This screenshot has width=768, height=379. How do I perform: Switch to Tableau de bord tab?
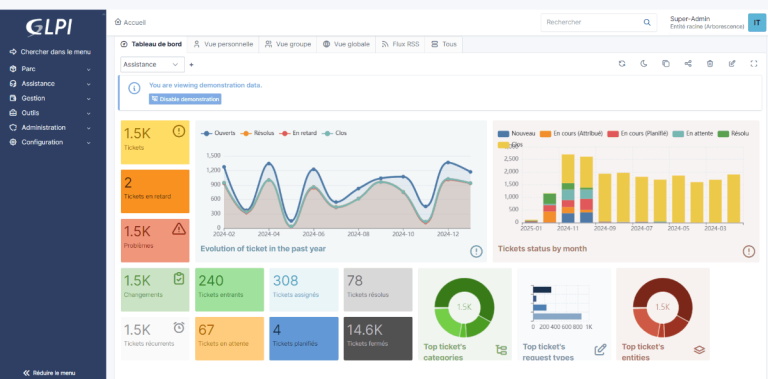tap(151, 44)
